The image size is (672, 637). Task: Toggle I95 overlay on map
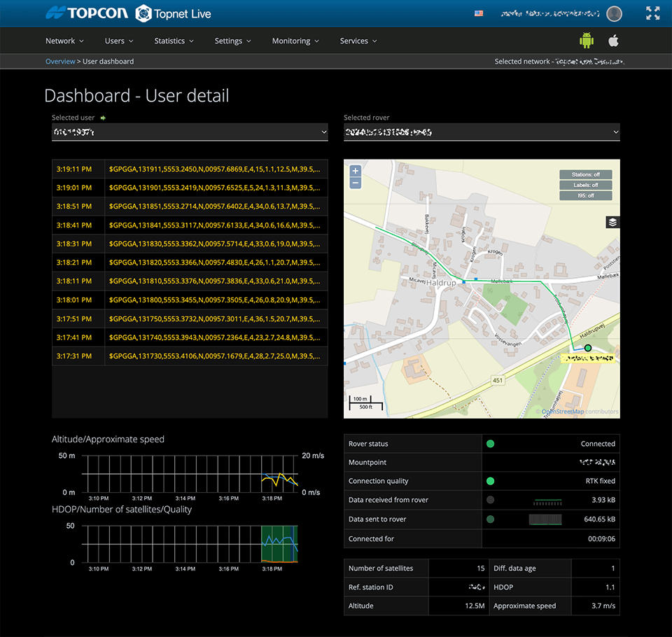[585, 196]
